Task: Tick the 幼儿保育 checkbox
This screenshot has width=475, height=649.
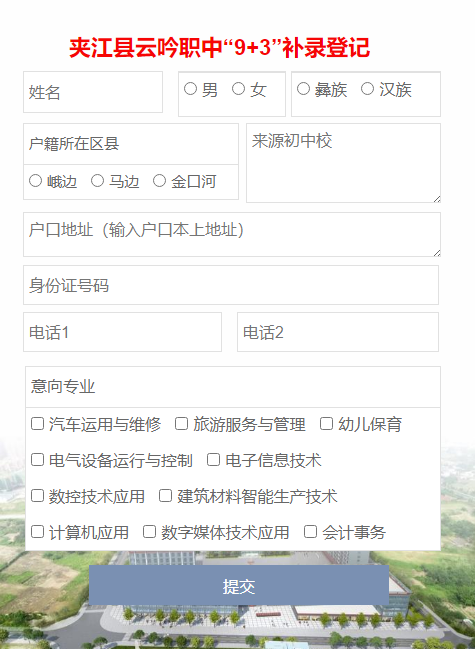Action: pyautogui.click(x=326, y=423)
